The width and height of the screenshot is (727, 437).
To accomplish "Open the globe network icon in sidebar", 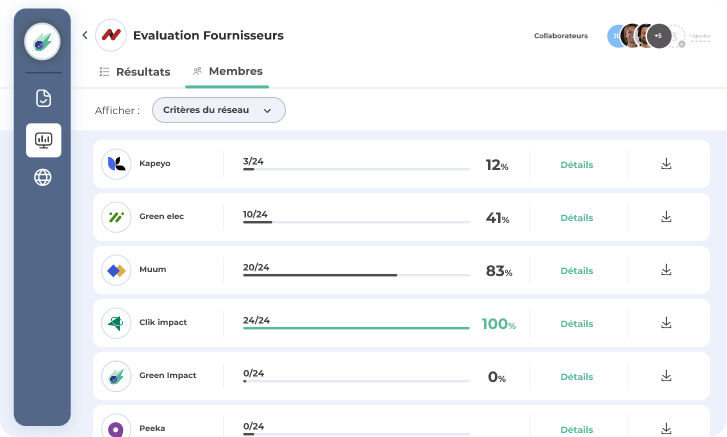I will point(43,178).
